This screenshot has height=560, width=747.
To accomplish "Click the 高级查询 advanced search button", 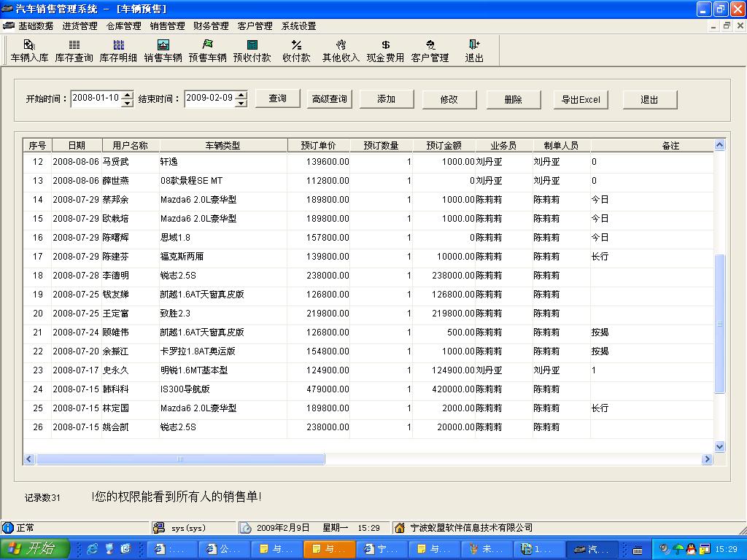I will [x=329, y=99].
